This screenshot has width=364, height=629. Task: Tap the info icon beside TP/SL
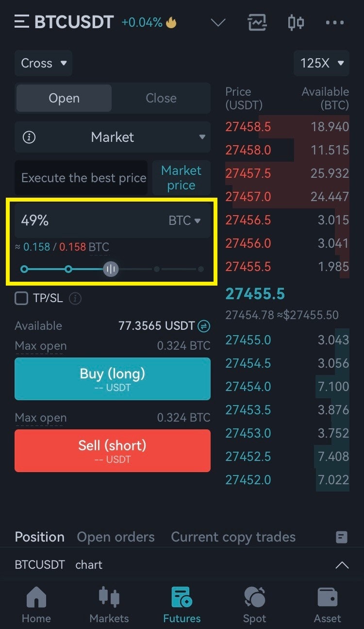click(75, 298)
